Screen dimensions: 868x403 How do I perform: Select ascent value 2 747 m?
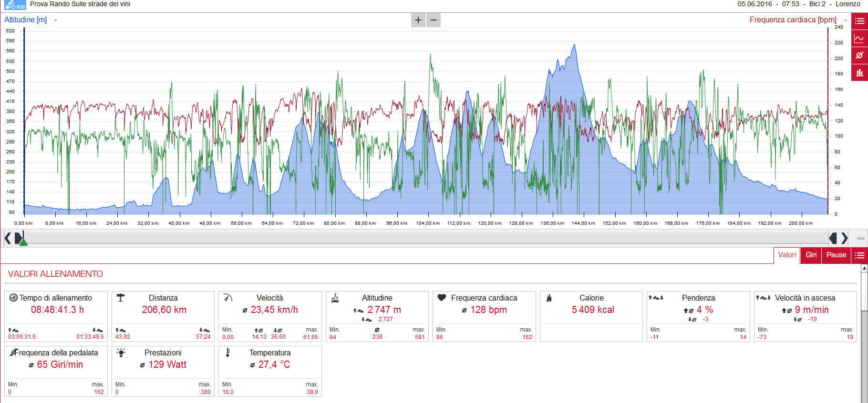384,310
